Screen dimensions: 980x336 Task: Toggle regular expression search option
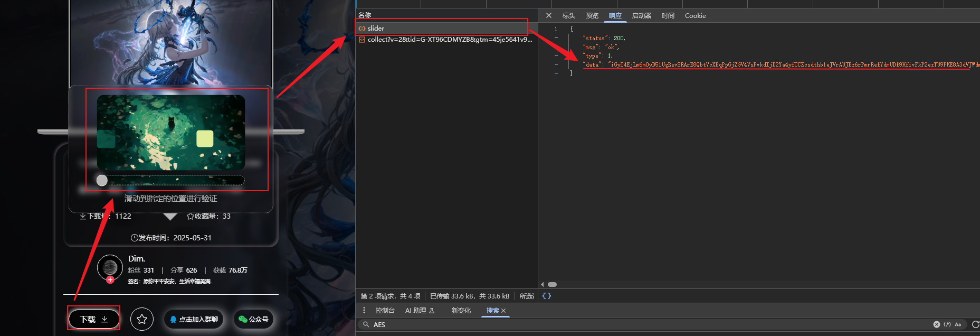[x=947, y=324]
